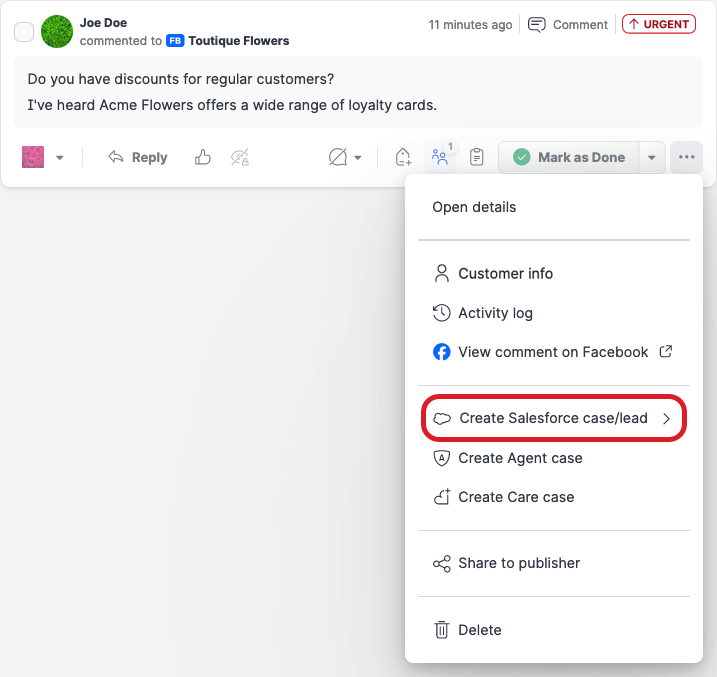Tick the checkbox next to Joe Doe
The width and height of the screenshot is (717, 677).
click(24, 32)
